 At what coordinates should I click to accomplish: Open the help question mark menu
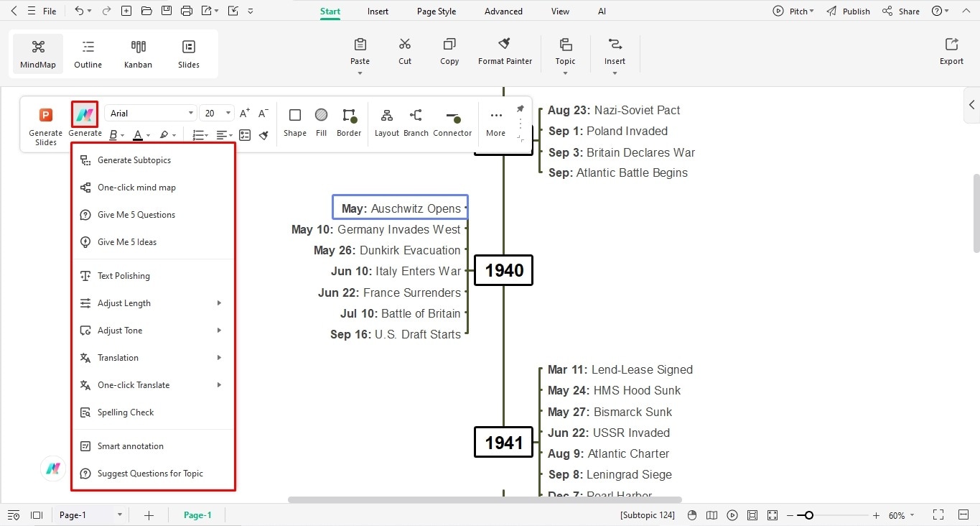(x=940, y=11)
